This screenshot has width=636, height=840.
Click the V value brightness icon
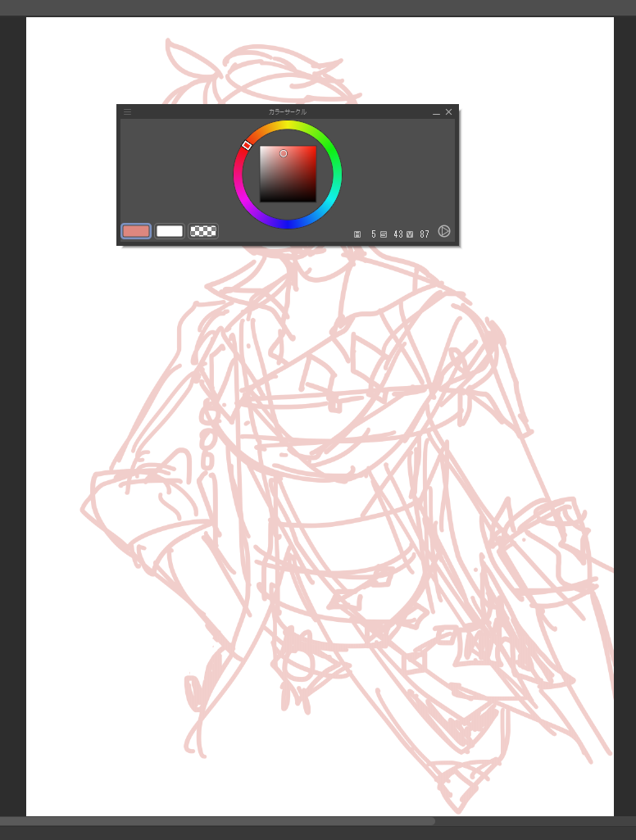(410, 234)
